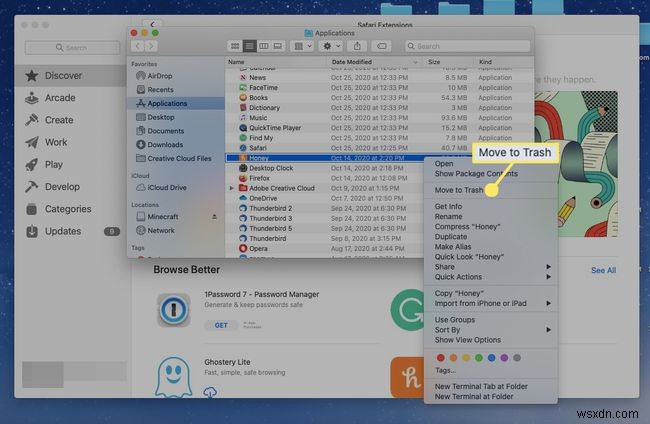Choose New Terminal Tab at Folder
650x424 pixels.
tap(481, 386)
